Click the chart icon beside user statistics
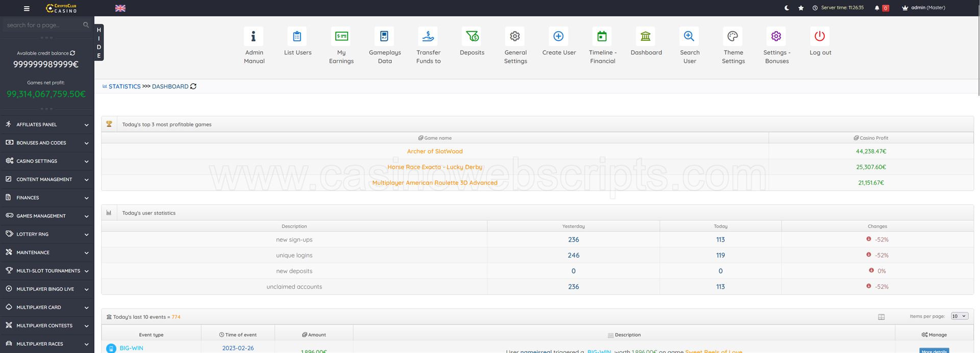 point(109,213)
